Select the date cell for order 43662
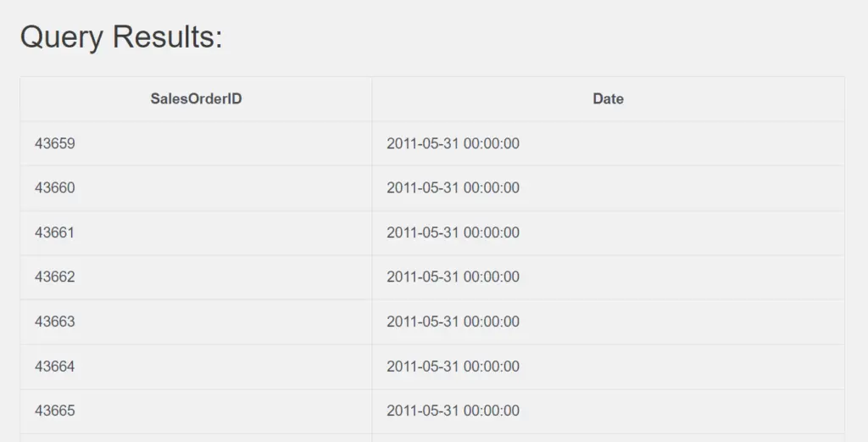 (608, 277)
